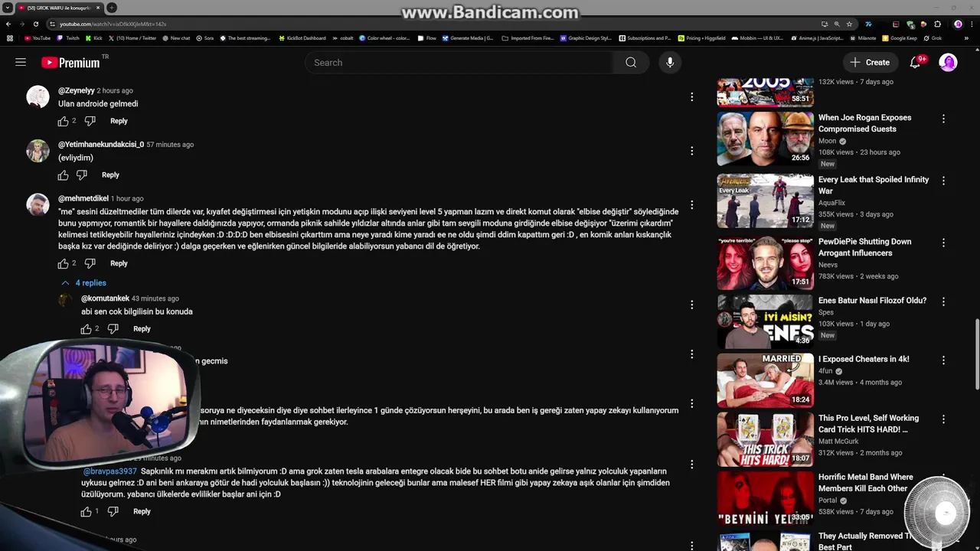The width and height of the screenshot is (980, 551).
Task: Reply to the @mehmetdikel comment
Action: click(119, 263)
